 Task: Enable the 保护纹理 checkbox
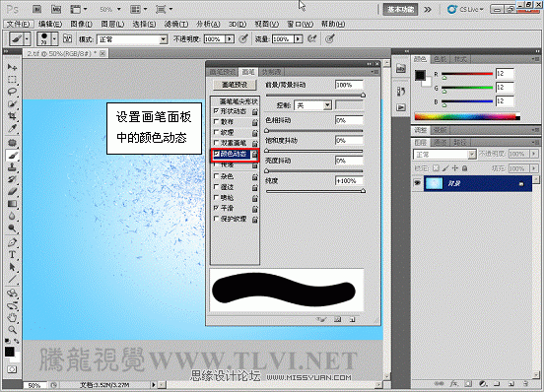click(x=216, y=219)
